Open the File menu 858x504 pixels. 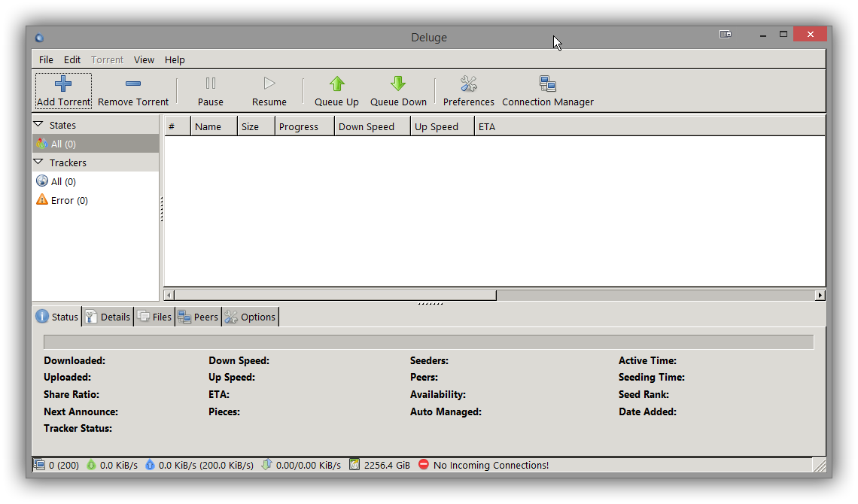[x=46, y=59]
